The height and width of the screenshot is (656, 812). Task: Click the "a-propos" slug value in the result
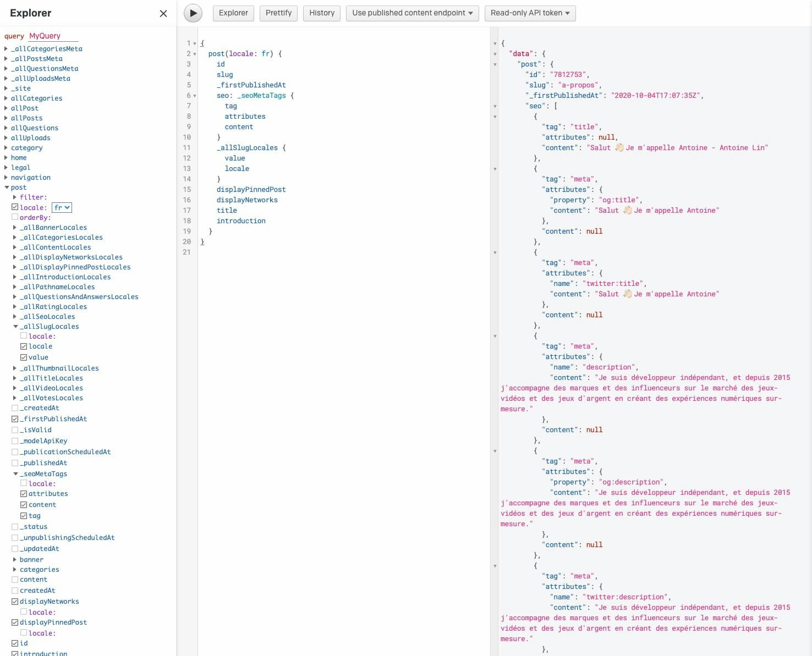point(578,85)
